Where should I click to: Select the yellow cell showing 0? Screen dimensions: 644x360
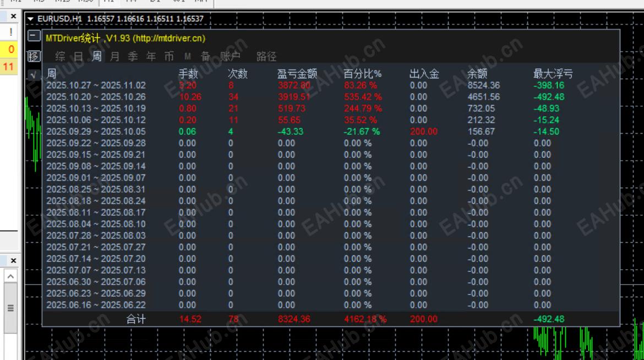coord(9,50)
